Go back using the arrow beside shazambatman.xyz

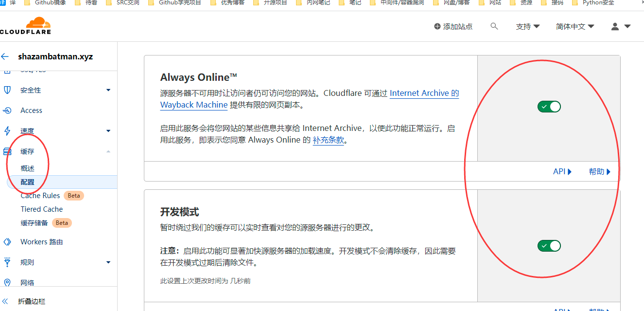(5, 56)
